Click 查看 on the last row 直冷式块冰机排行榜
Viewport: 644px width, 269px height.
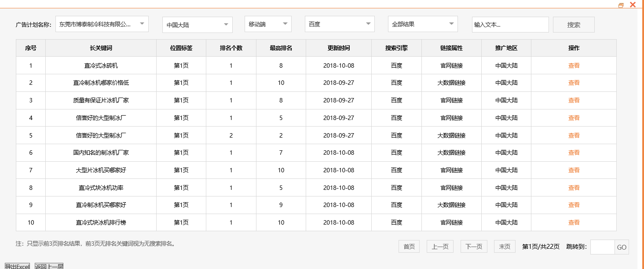pyautogui.click(x=574, y=222)
